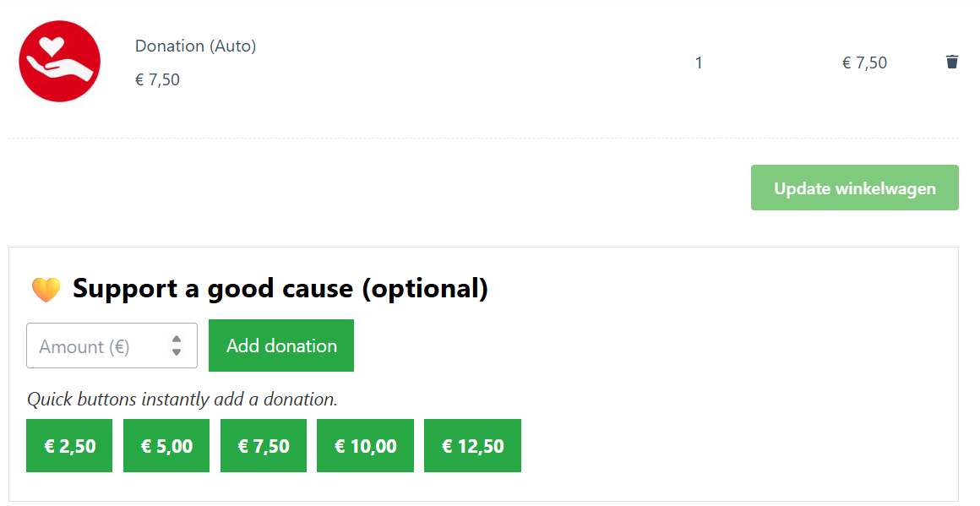Click the quantity value of 1
Screen dimensions: 980x506
point(699,62)
